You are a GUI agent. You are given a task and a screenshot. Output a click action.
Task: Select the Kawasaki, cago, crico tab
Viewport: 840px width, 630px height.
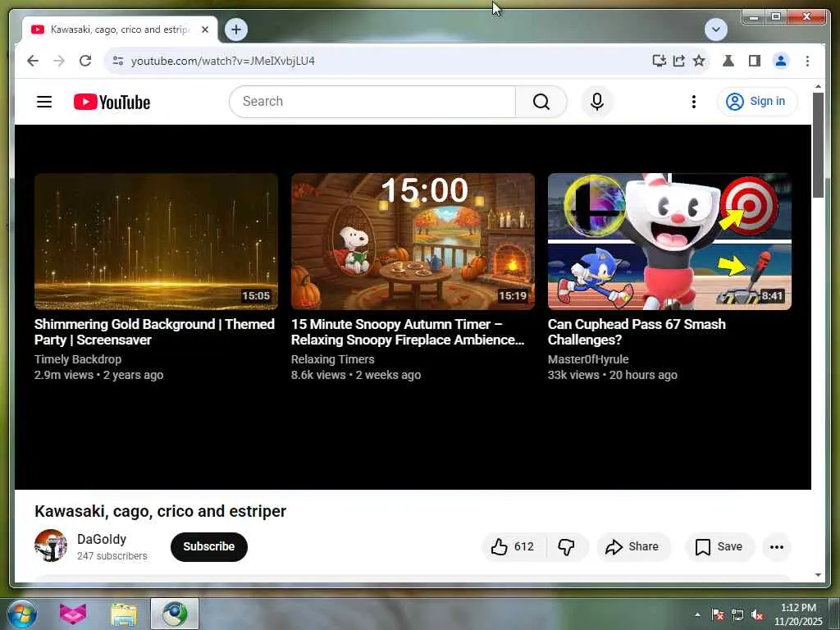point(120,30)
